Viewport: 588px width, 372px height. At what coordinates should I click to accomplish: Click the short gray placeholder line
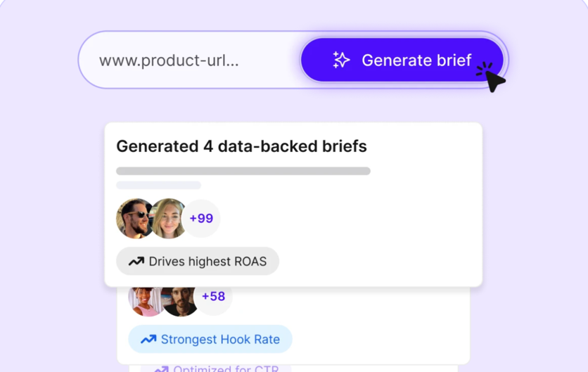pos(158,186)
